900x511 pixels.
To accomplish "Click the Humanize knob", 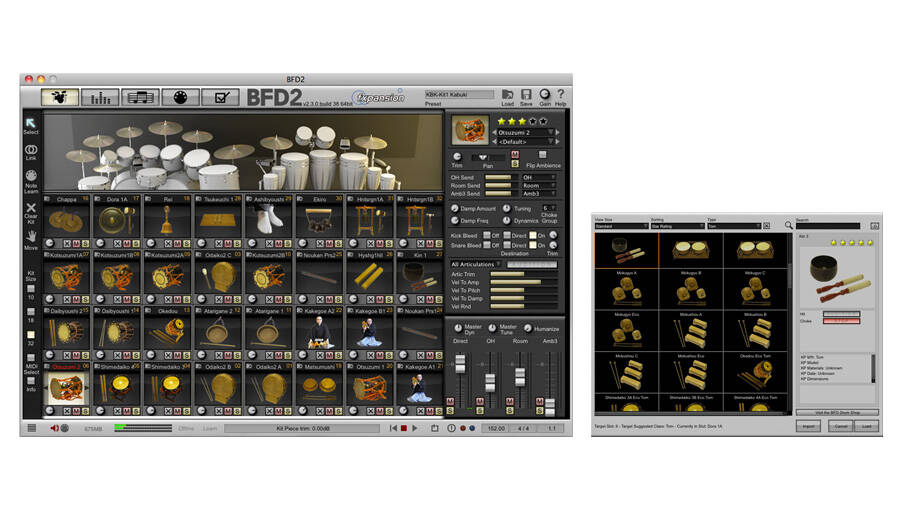I will pos(527,328).
